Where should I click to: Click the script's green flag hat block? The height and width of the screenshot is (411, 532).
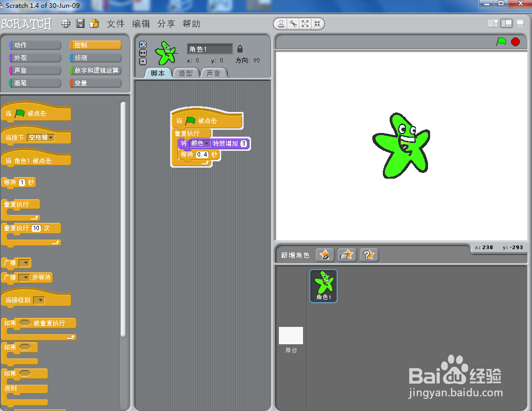click(x=207, y=119)
